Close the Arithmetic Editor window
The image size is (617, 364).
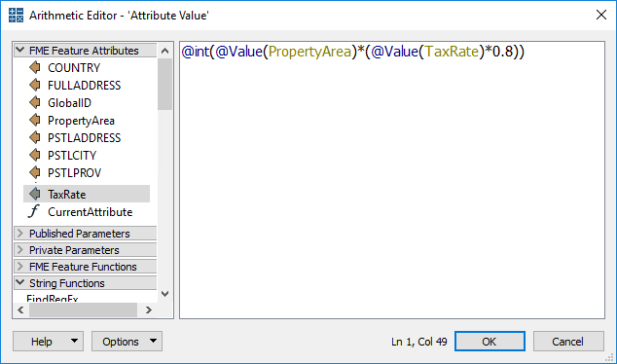tap(600, 15)
